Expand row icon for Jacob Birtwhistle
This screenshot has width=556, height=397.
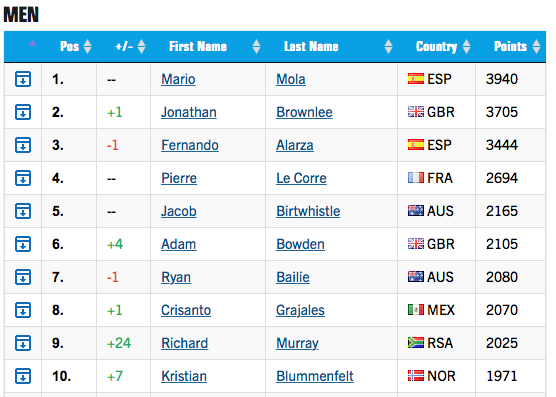coord(23,211)
